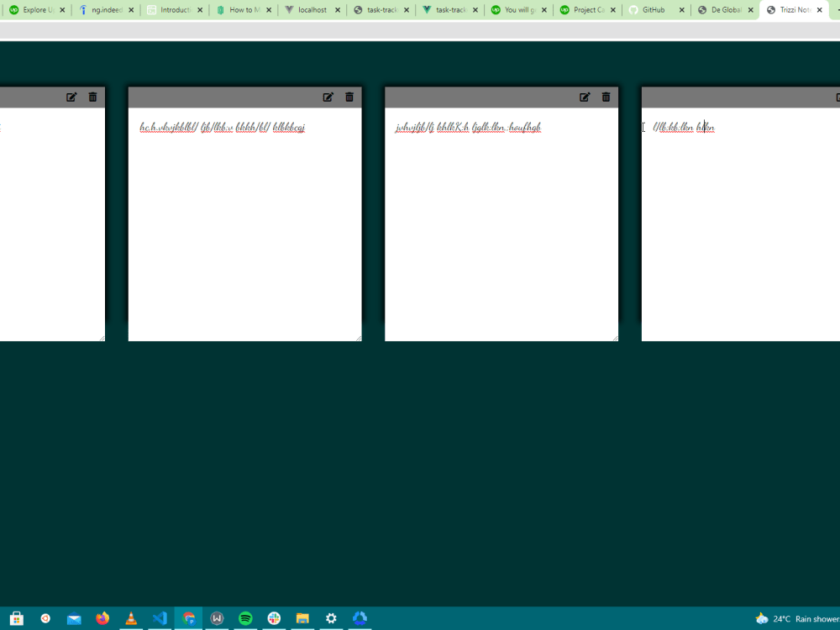The height and width of the screenshot is (630, 840).
Task: Switch to the 'You will g' browser tab
Action: pyautogui.click(x=520, y=9)
